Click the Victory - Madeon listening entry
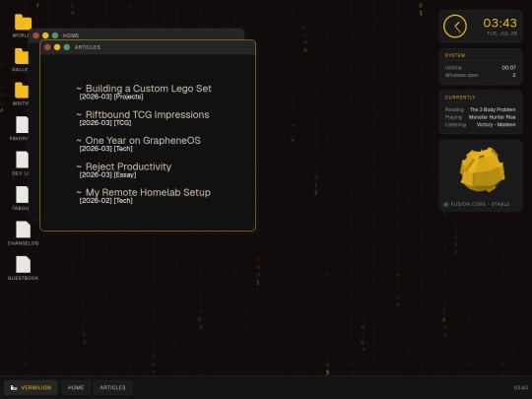532x399 pixels. point(496,124)
